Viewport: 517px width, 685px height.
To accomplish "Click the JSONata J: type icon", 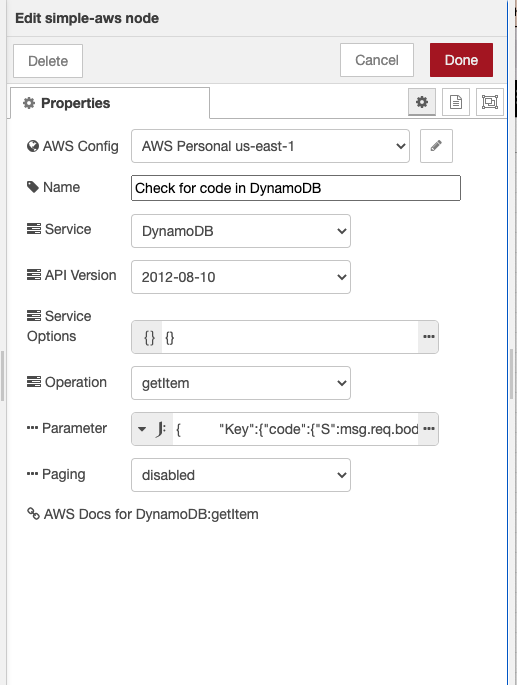I will click(161, 429).
